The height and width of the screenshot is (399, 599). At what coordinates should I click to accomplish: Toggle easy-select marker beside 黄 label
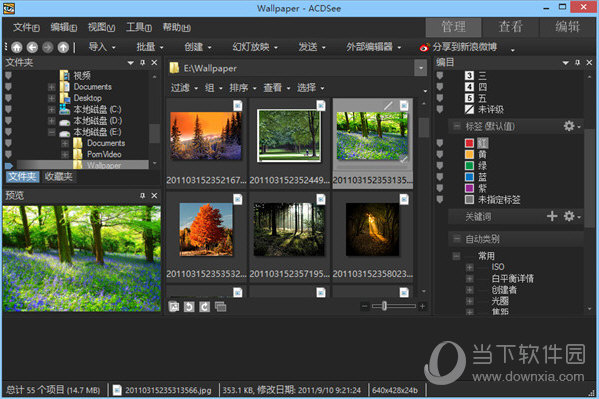click(x=440, y=154)
